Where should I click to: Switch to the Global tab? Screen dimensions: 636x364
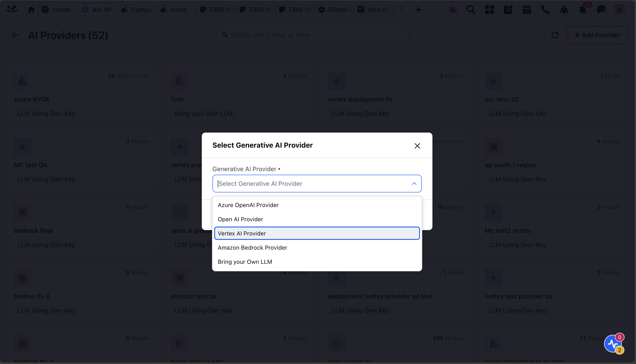(335, 10)
